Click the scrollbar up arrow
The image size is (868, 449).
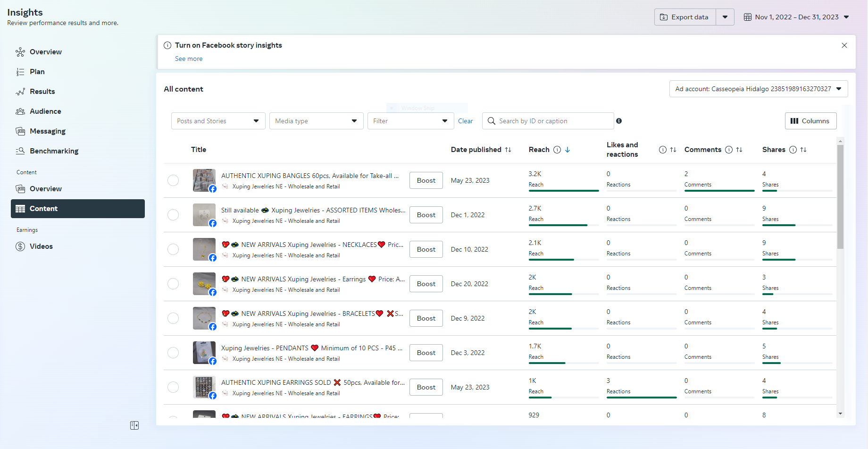pyautogui.click(x=840, y=141)
